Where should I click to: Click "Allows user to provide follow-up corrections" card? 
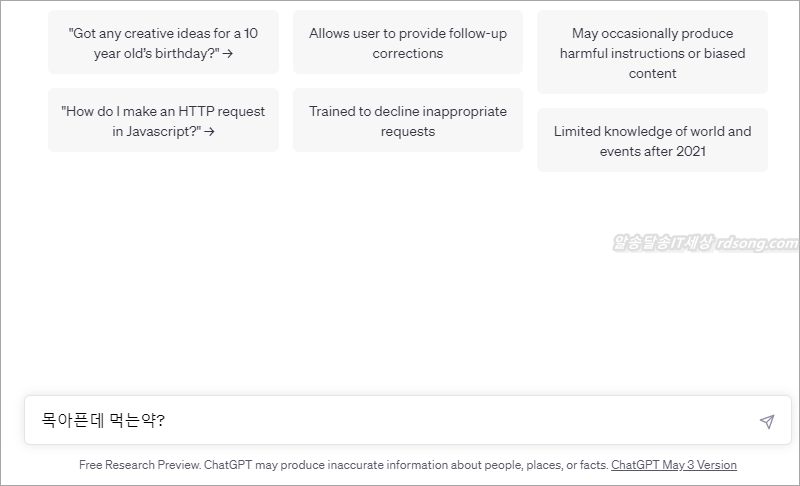coord(407,43)
